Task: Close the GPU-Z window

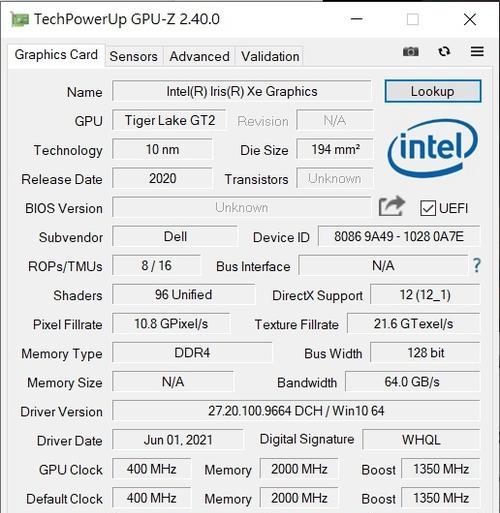Action: click(x=470, y=19)
